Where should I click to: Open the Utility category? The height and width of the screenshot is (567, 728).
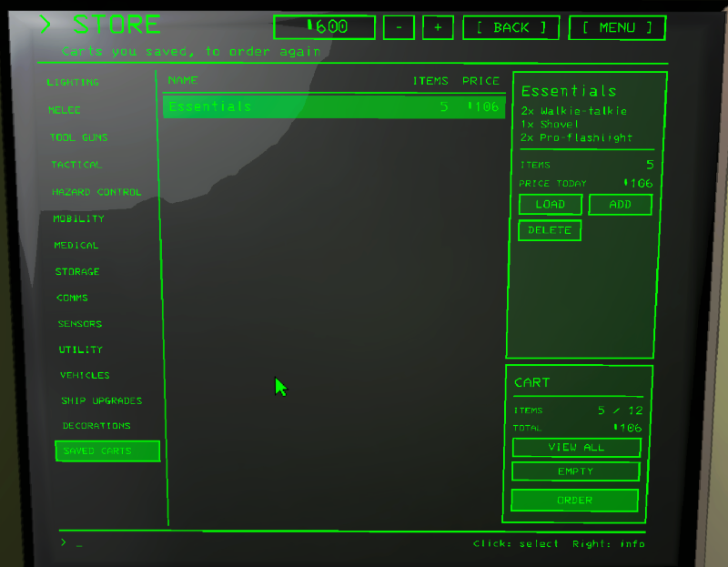click(x=81, y=349)
